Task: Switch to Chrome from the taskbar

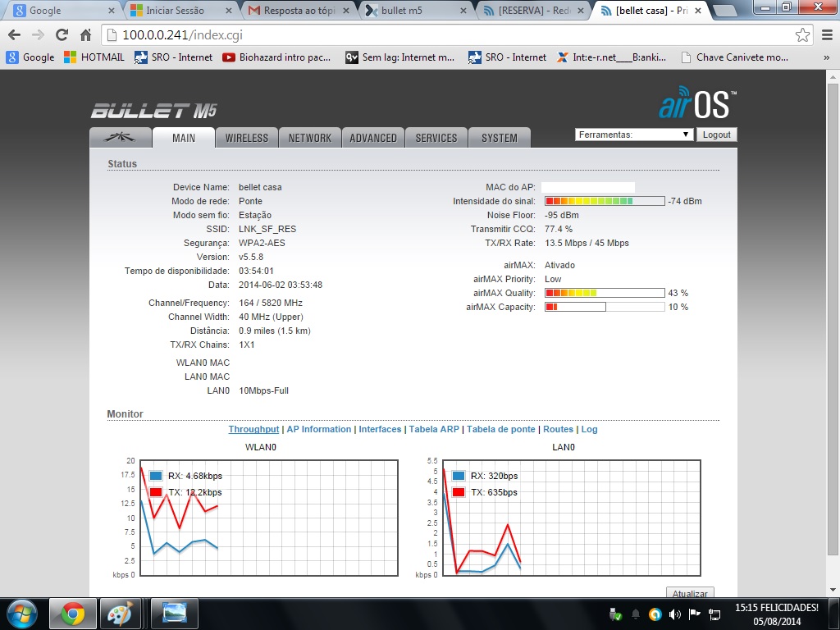Action: pos(73,614)
